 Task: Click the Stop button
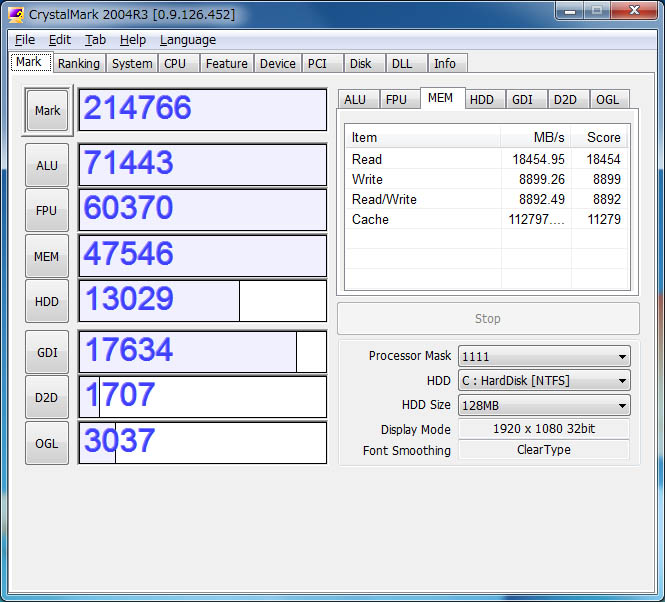tap(488, 319)
